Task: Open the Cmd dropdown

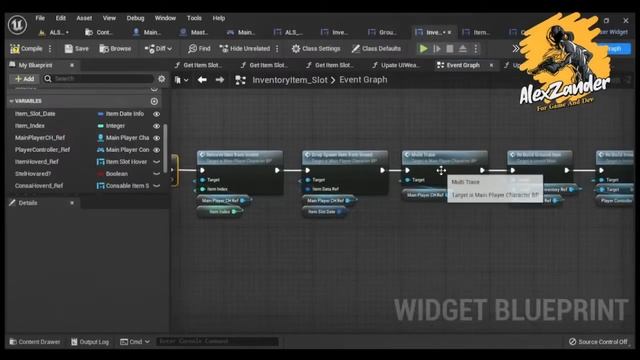Action: (135, 342)
